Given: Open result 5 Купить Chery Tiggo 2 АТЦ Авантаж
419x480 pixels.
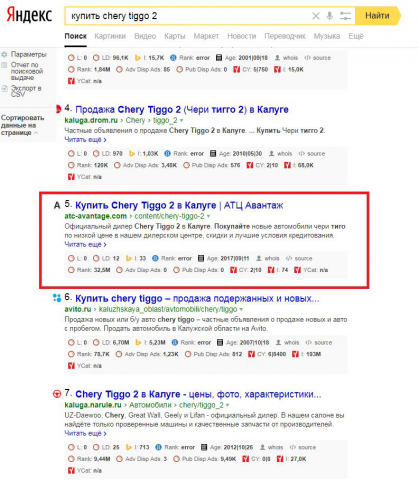Looking at the screenshot, I should tap(179, 205).
